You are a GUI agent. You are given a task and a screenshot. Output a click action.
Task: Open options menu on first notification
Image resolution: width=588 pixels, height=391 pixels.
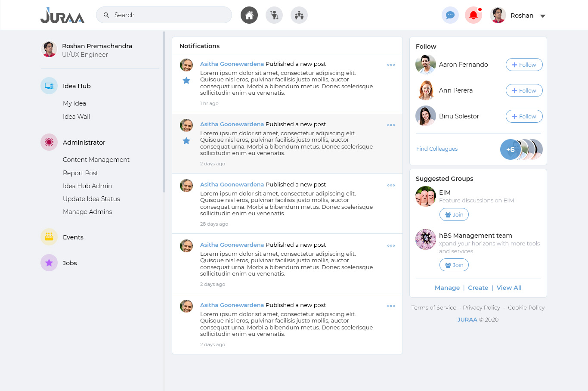(391, 65)
